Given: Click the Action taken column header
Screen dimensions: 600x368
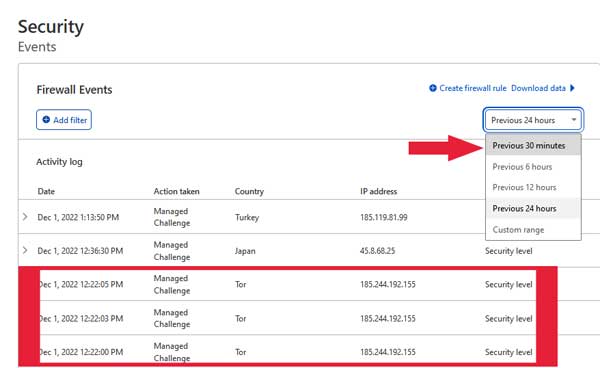Looking at the screenshot, I should [x=176, y=191].
